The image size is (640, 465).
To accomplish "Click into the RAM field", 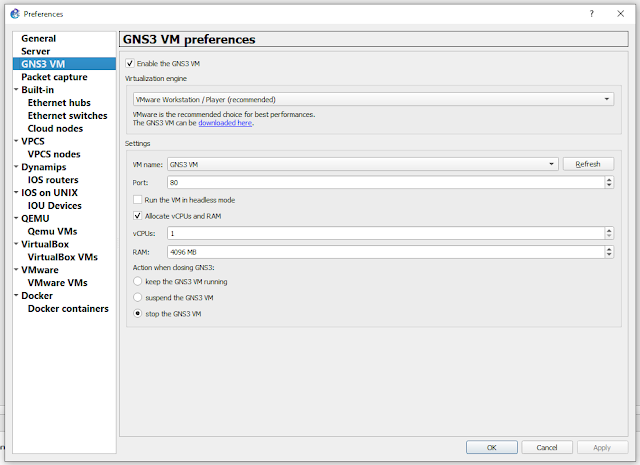I will click(x=386, y=252).
